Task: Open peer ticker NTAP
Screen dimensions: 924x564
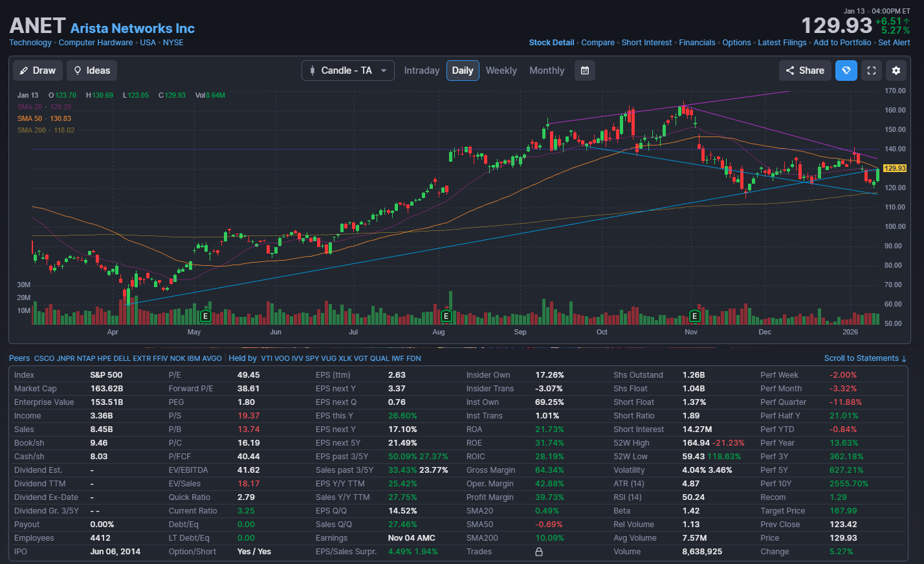Action: click(x=86, y=358)
